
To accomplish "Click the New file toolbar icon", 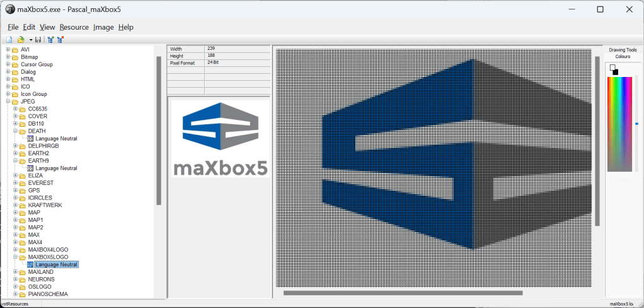I will 9,40.
